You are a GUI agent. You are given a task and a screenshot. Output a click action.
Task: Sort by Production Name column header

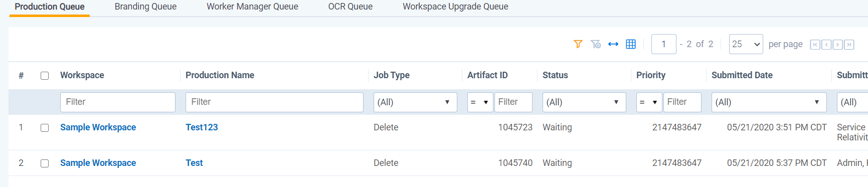coord(220,75)
